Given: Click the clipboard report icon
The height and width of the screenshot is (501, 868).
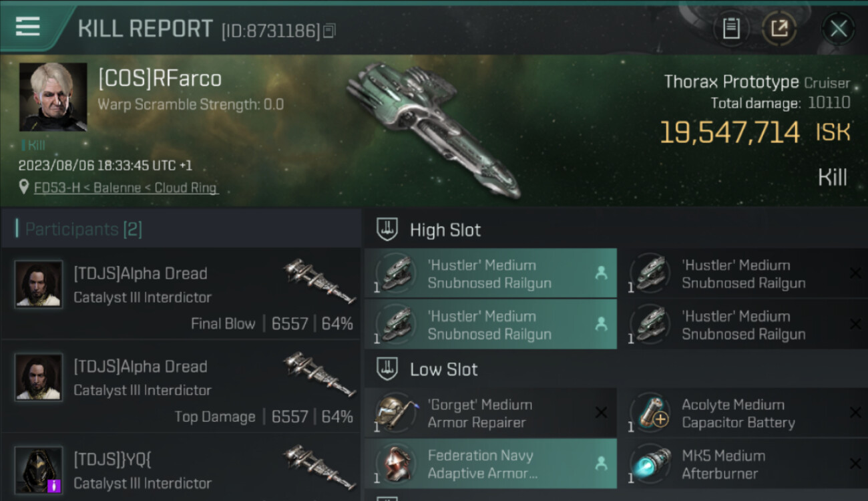Looking at the screenshot, I should [x=732, y=29].
